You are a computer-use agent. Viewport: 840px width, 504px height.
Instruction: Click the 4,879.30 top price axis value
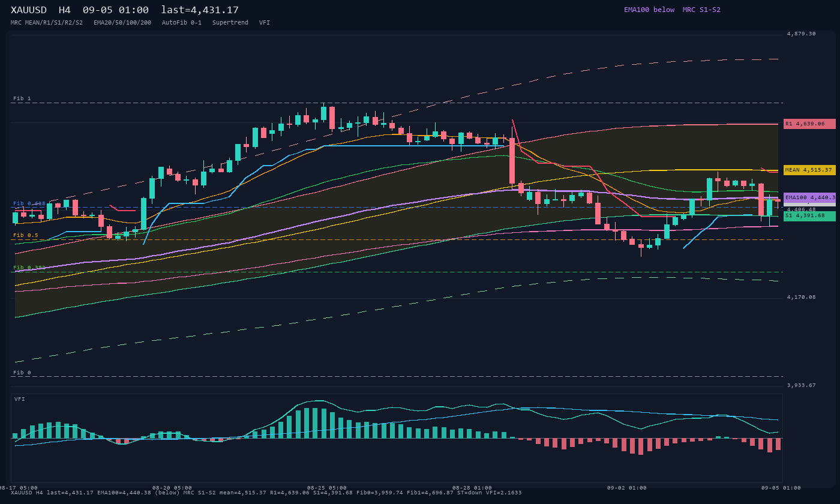click(801, 34)
